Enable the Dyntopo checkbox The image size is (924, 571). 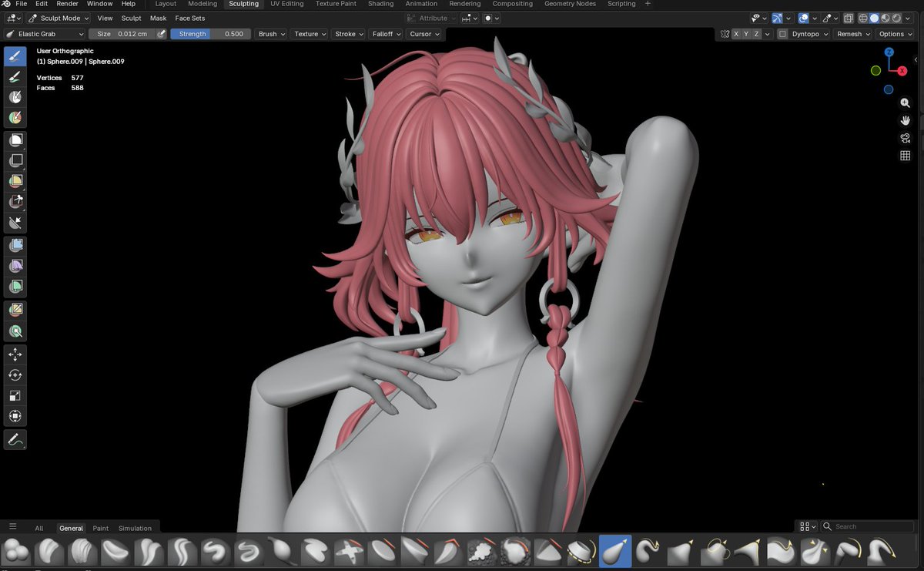[x=782, y=34]
